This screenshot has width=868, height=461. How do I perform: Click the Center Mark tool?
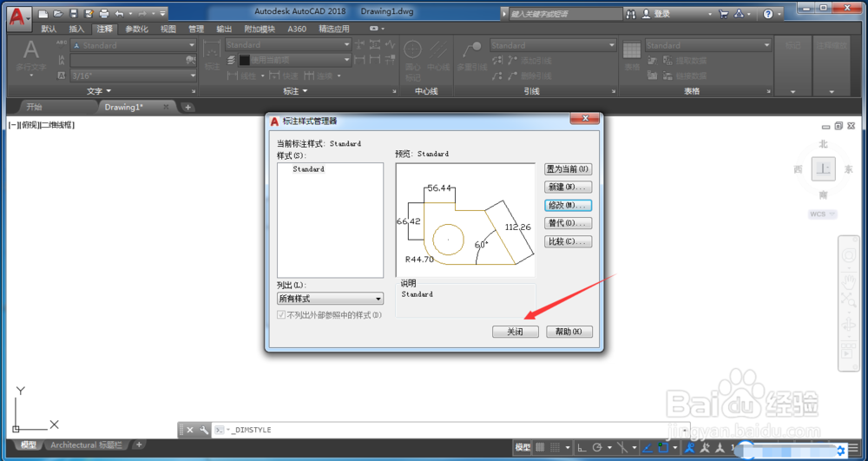[x=413, y=60]
